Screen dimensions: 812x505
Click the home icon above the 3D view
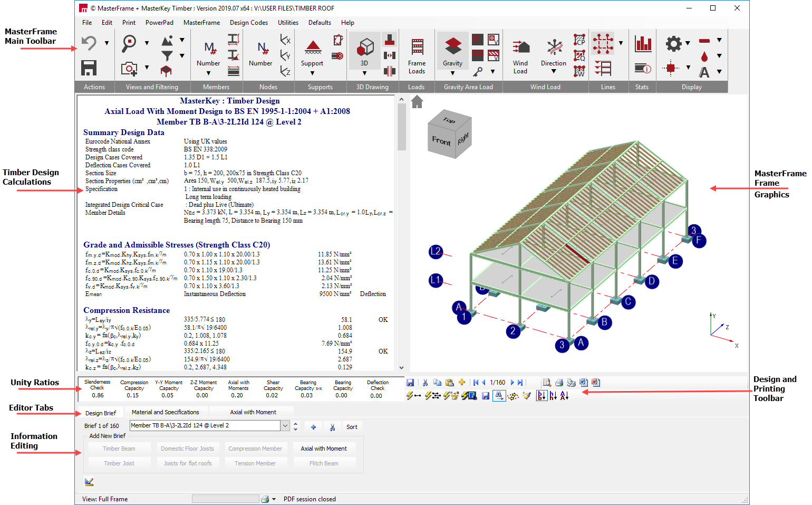(417, 102)
